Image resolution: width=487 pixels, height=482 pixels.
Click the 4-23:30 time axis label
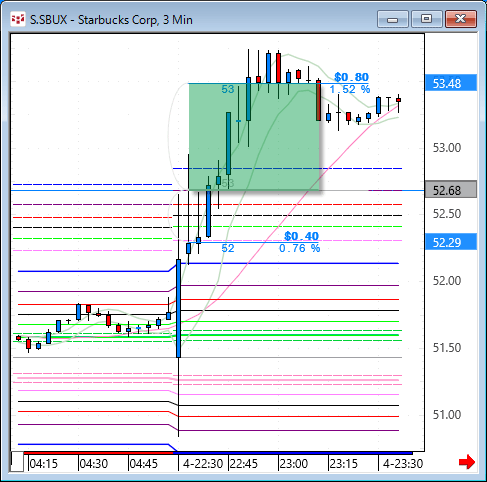click(x=403, y=464)
